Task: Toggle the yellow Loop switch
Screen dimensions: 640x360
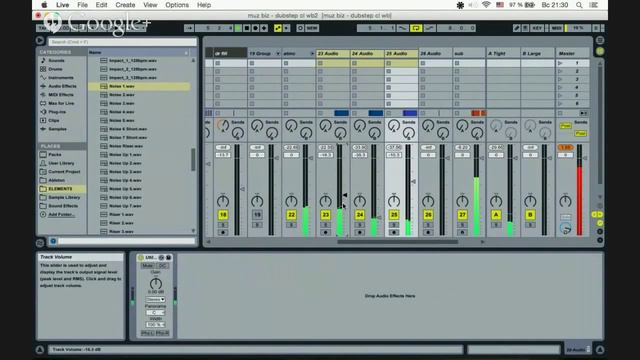Action: pyautogui.click(x=416, y=28)
